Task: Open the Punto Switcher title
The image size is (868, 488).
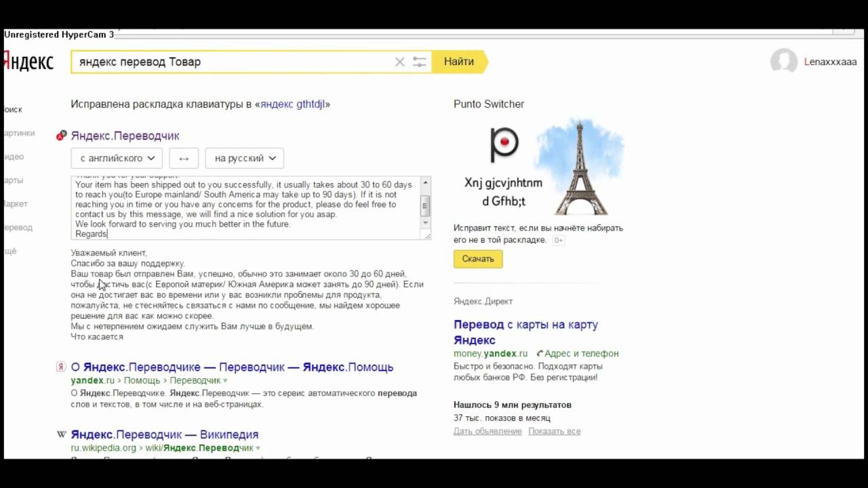Action: [489, 104]
